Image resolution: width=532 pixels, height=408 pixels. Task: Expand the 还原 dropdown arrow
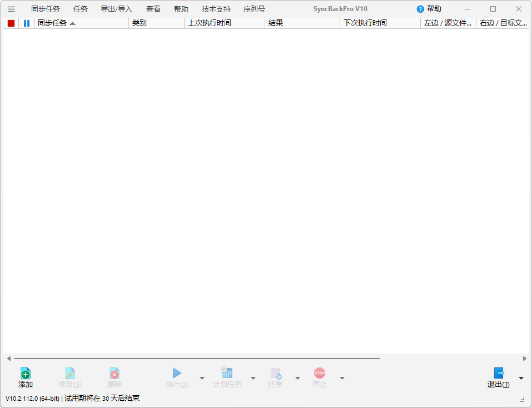pos(297,378)
